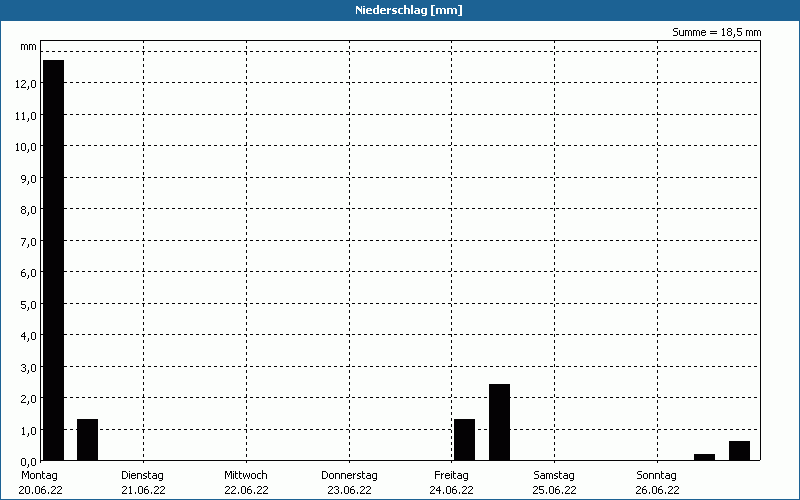Select the 6,0 y-axis value

click(29, 273)
